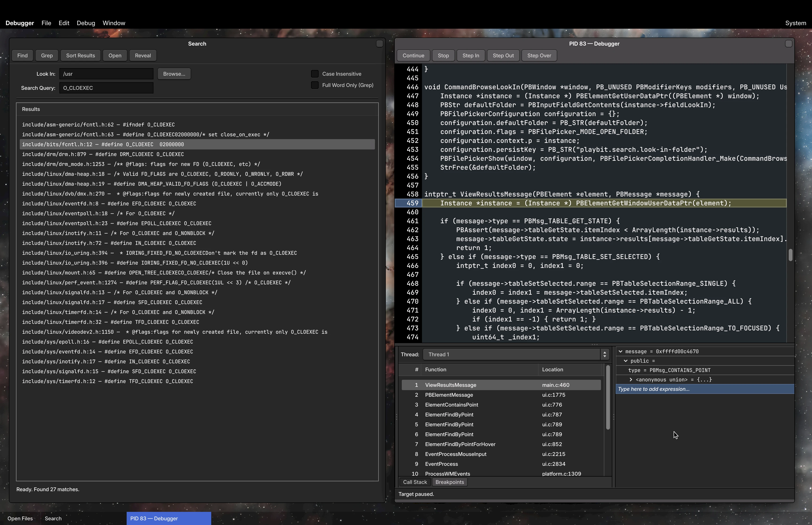
Task: Click the Search Query field with O_CLOEXEC
Action: (106, 88)
